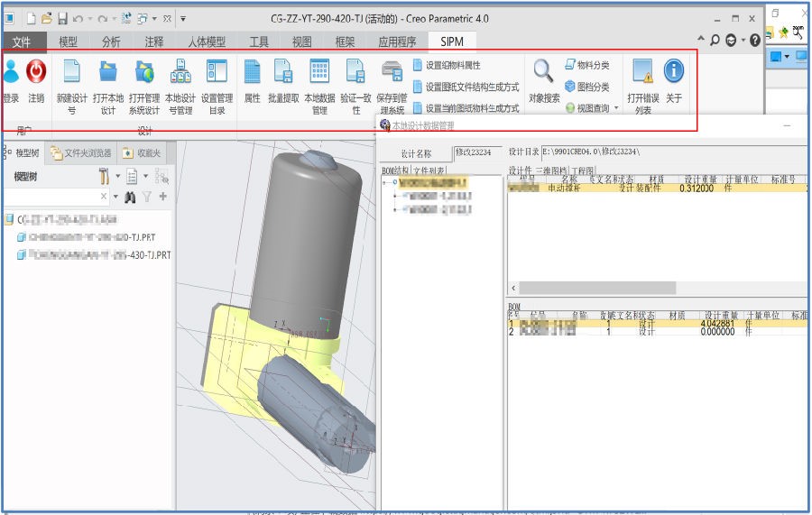Open 本地设计号管理 in ribbon
The image size is (812, 515).
(180, 72)
